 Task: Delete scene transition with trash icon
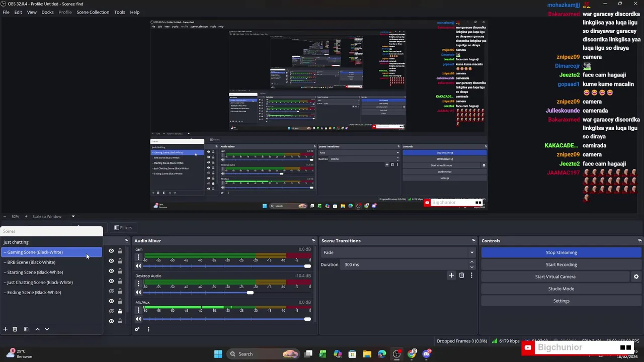tap(461, 276)
